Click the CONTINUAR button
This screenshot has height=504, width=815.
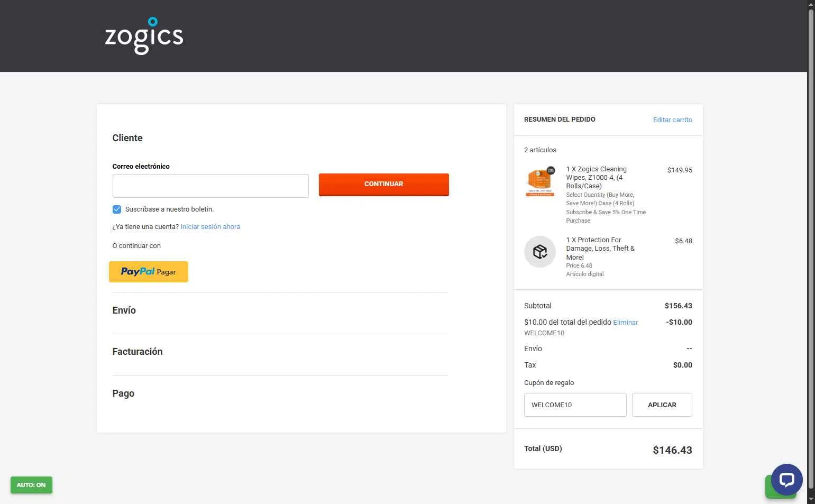pyautogui.click(x=383, y=184)
